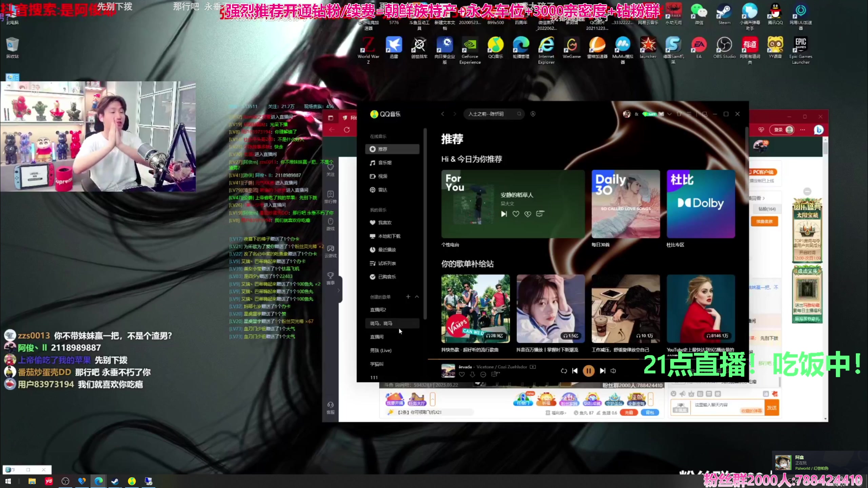868x488 pixels.
Task: Skip to the next track
Action: pos(603,371)
